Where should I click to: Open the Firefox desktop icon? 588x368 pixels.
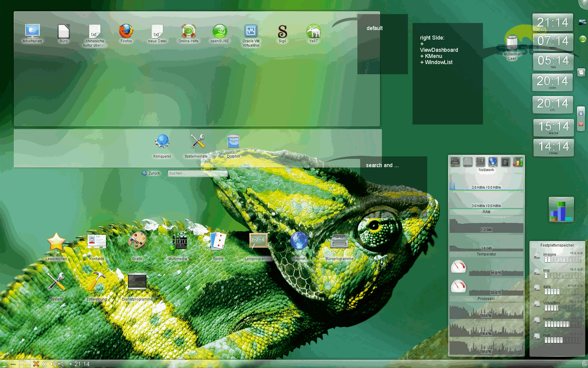(126, 32)
